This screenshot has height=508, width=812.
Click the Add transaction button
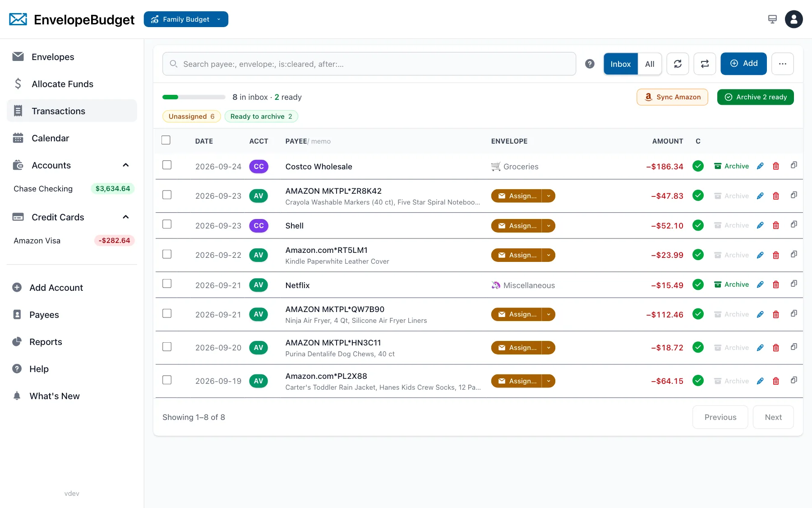[x=744, y=64]
